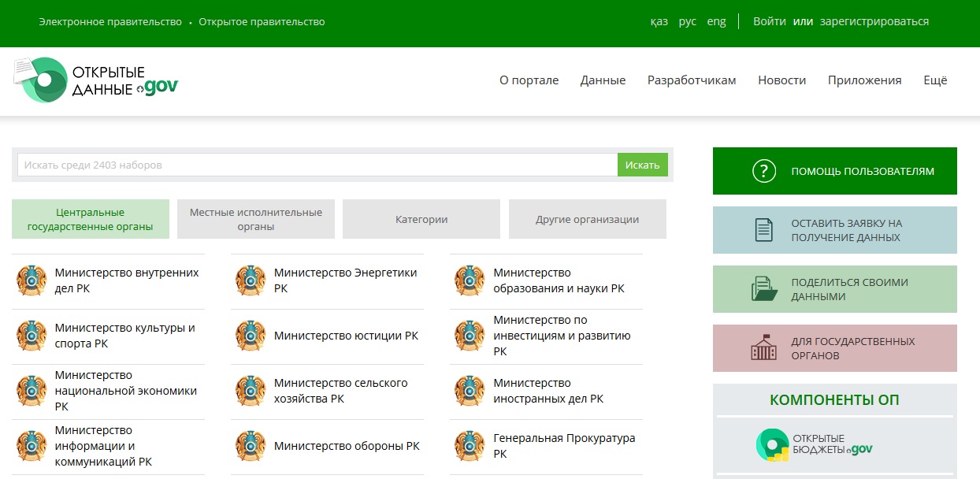Click inside the dataset search field
This screenshot has width=980, height=479.
coord(315,165)
